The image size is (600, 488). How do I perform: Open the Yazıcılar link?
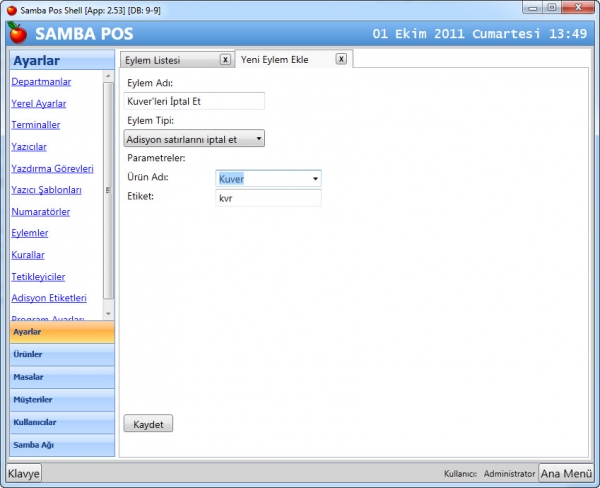pos(29,147)
